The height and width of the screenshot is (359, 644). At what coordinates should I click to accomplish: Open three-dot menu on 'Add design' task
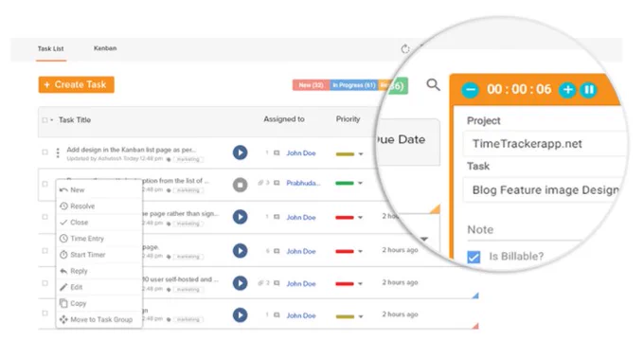[58, 153]
